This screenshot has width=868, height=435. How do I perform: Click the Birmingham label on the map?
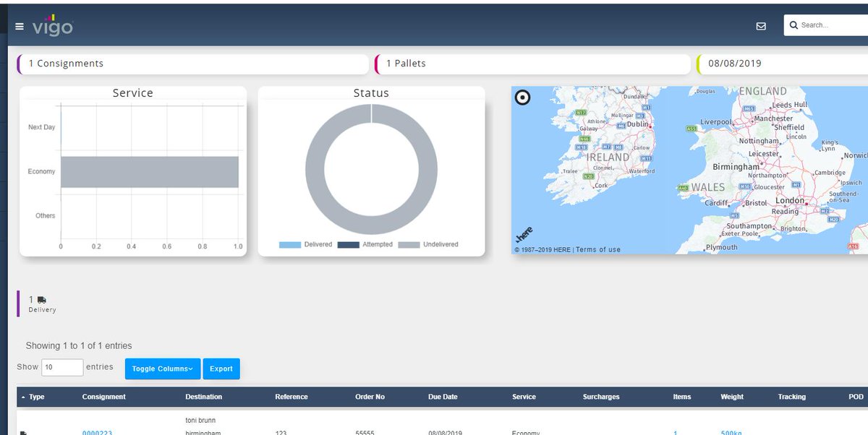pyautogui.click(x=736, y=167)
